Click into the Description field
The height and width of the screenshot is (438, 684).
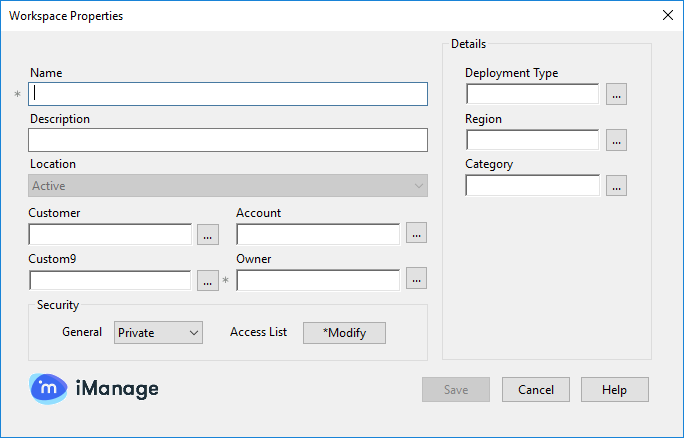[228, 140]
